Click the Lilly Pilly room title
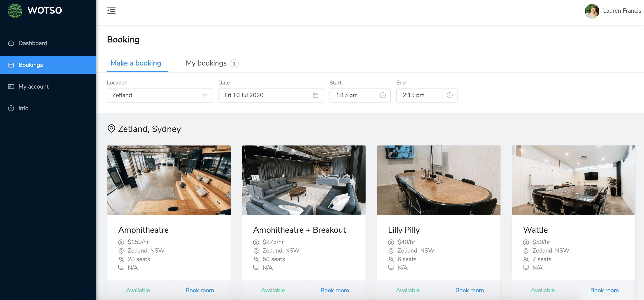Image resolution: width=644 pixels, height=300 pixels. pos(404,230)
